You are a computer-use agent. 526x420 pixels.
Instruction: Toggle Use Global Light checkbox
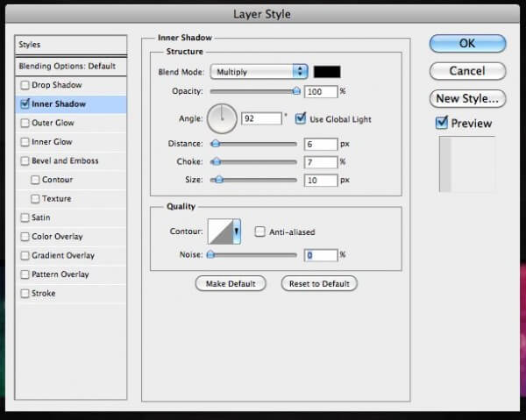(x=300, y=118)
